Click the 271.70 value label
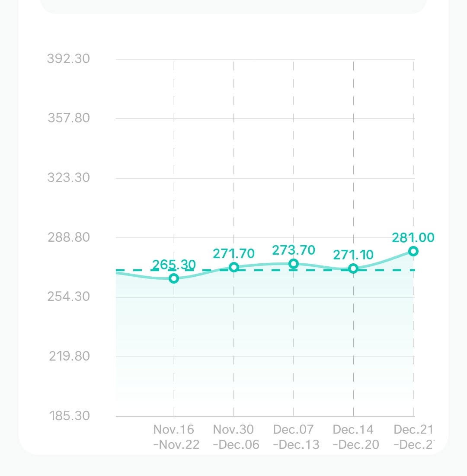The image size is (467, 476). coord(234,253)
